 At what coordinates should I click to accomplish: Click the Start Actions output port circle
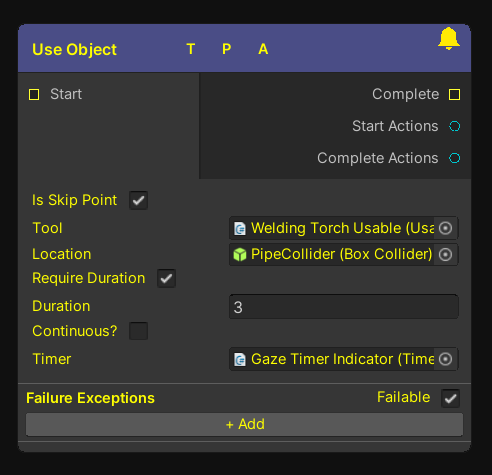pos(454,126)
